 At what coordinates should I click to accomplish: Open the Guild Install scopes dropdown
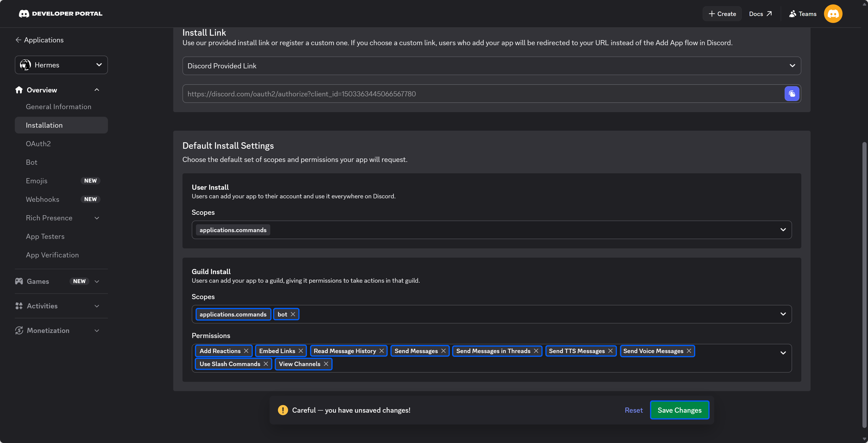[783, 314]
